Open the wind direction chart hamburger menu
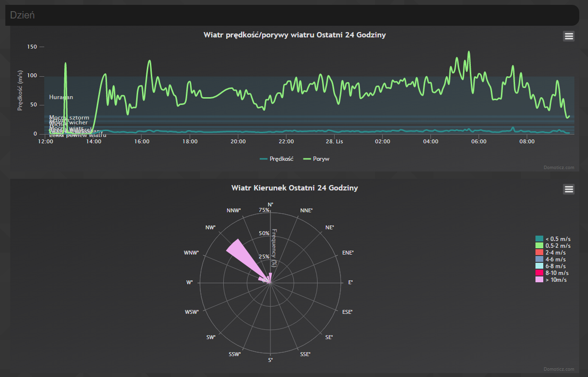This screenshot has width=588, height=377. pyautogui.click(x=569, y=189)
